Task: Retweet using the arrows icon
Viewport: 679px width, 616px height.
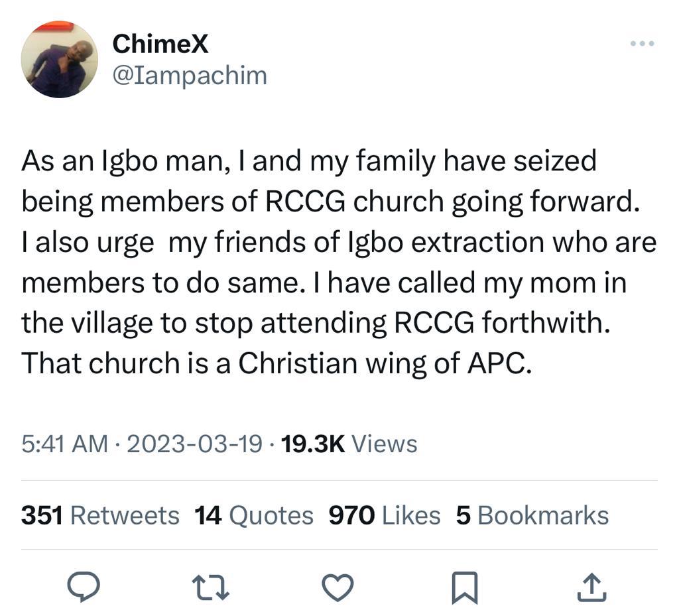Action: [211, 587]
